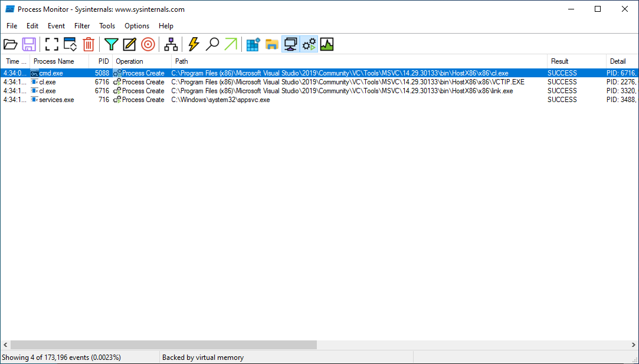The height and width of the screenshot is (364, 639).
Task: Open the Event menu
Action: tap(56, 26)
